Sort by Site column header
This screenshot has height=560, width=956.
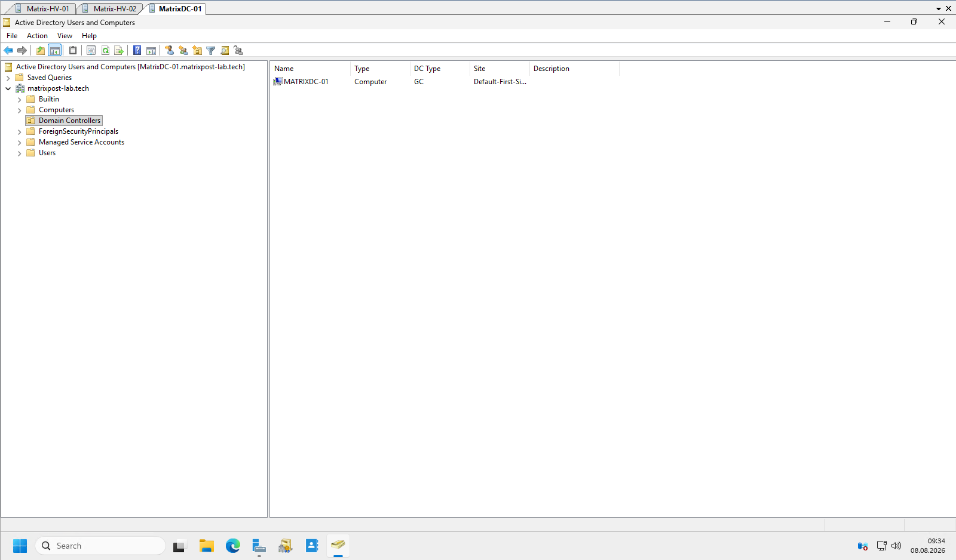[x=500, y=69]
